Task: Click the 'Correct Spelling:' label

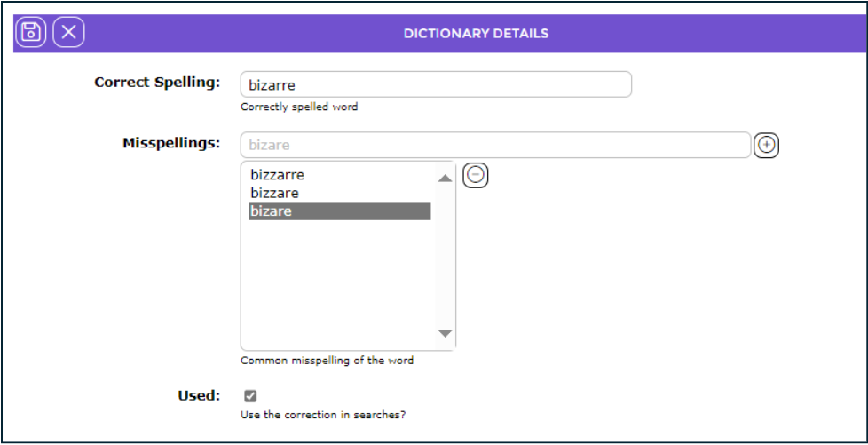Action: (157, 83)
